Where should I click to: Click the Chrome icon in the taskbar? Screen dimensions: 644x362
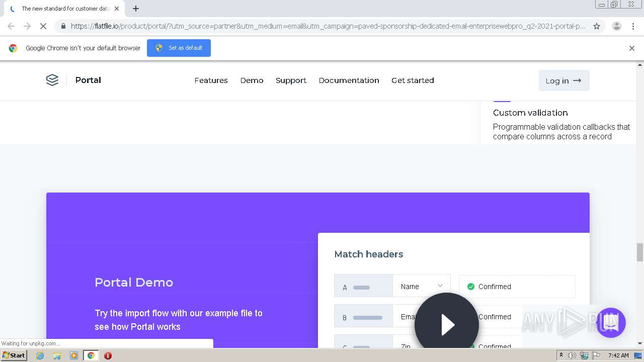point(91,355)
